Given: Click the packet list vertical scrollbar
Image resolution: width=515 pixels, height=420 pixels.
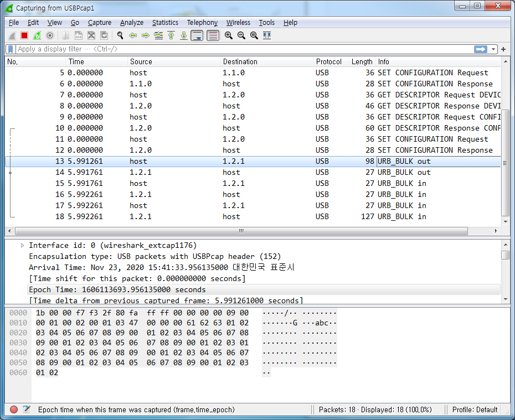Looking at the screenshot, I should coord(506,163).
